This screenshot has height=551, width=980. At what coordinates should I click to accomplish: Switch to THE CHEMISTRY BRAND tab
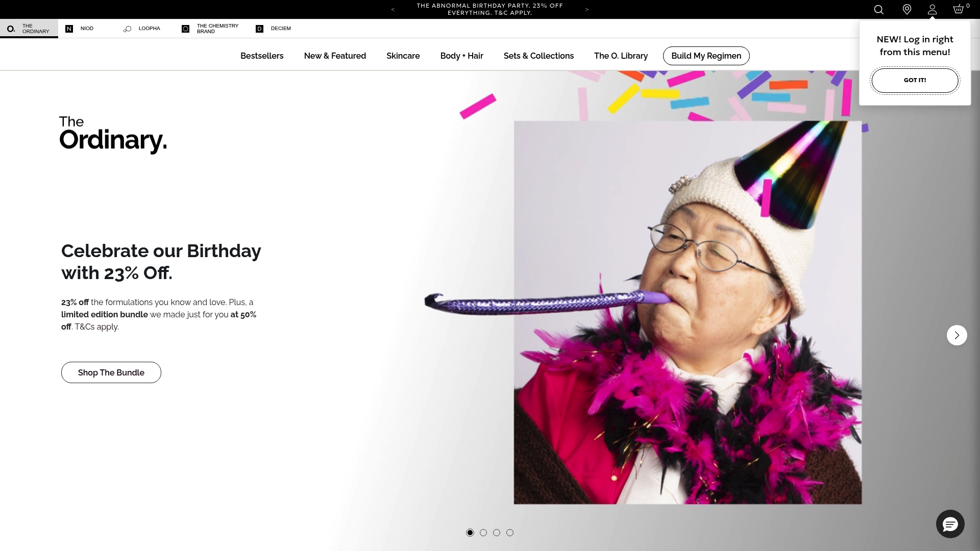click(x=211, y=29)
